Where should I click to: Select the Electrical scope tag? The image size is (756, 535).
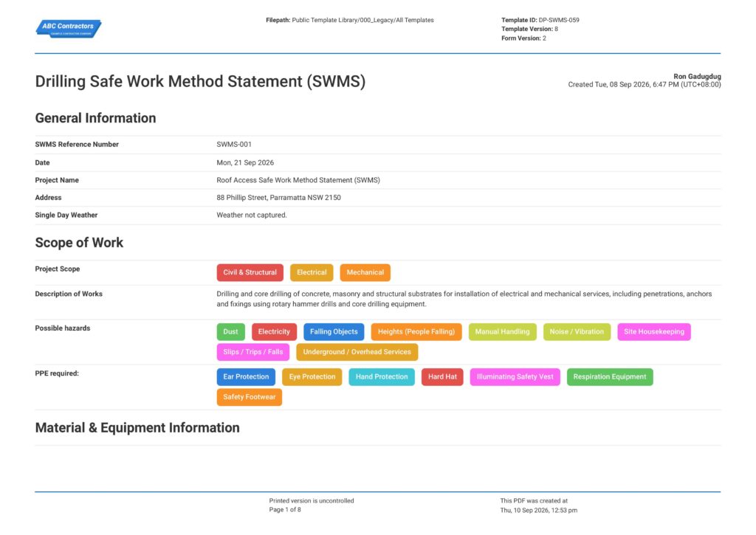pos(312,272)
